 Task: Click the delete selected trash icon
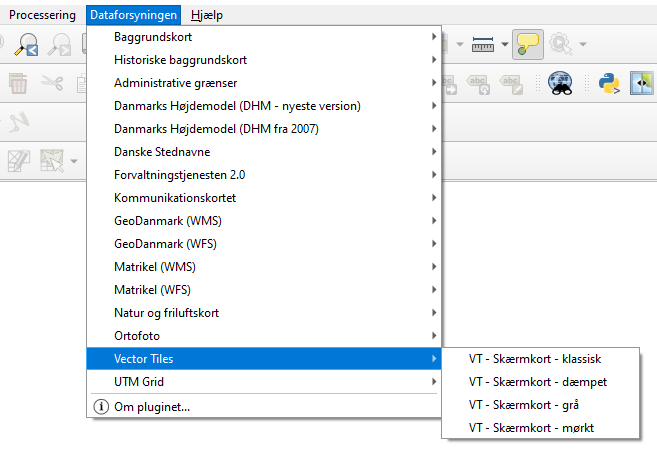pyautogui.click(x=18, y=83)
